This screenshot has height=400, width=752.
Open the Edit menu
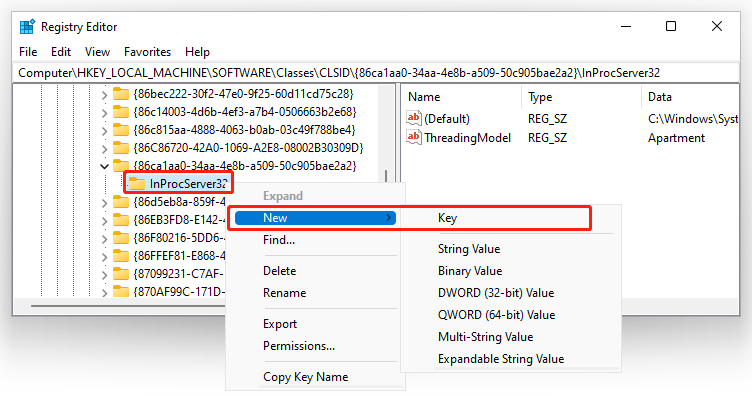(61, 52)
